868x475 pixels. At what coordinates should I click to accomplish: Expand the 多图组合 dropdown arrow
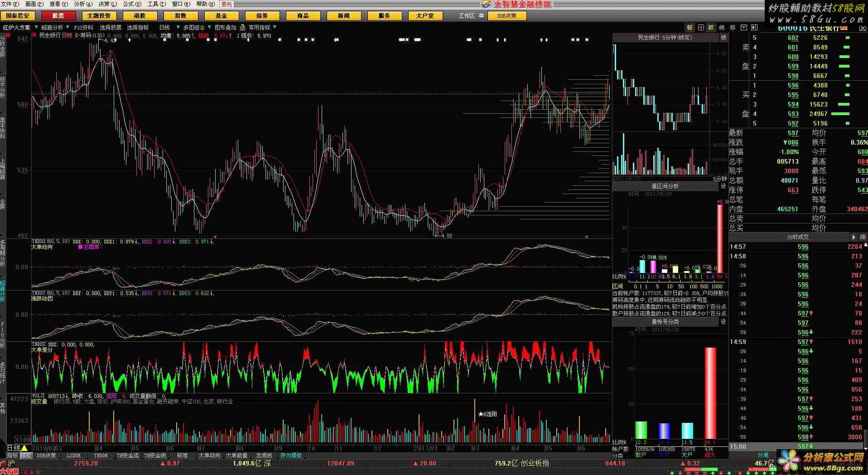tap(209, 27)
